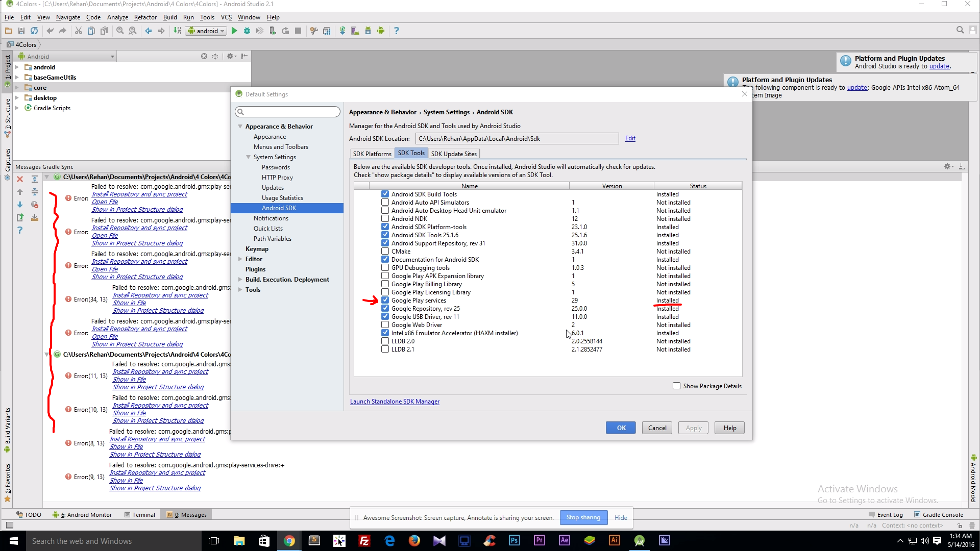Uncheck the Google Play services checkbox

click(x=385, y=300)
